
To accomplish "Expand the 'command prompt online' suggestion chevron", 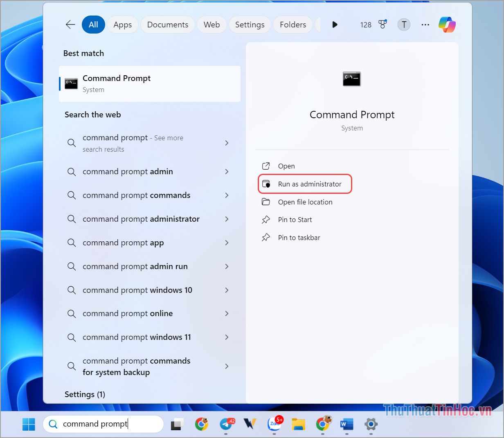I will (x=227, y=313).
